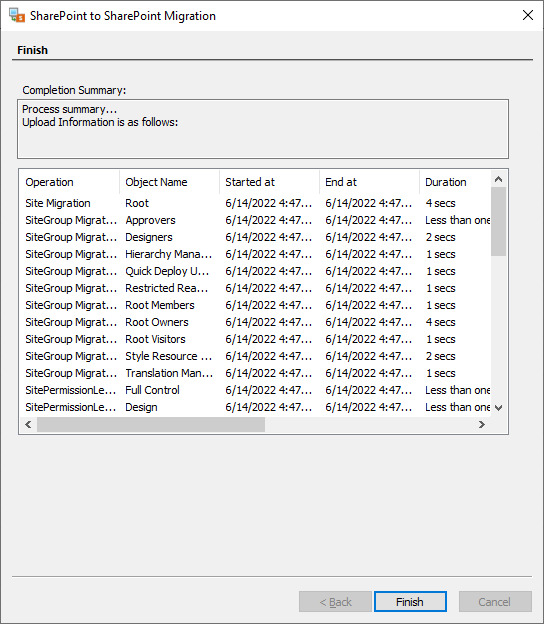Select the Approvers row
544x624 pixels.
point(255,220)
